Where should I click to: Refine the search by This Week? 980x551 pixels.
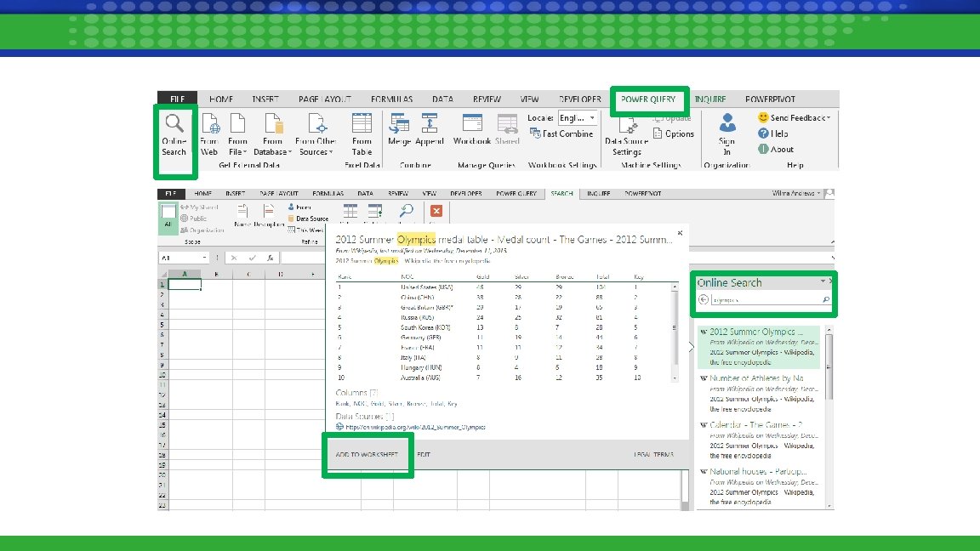305,230
